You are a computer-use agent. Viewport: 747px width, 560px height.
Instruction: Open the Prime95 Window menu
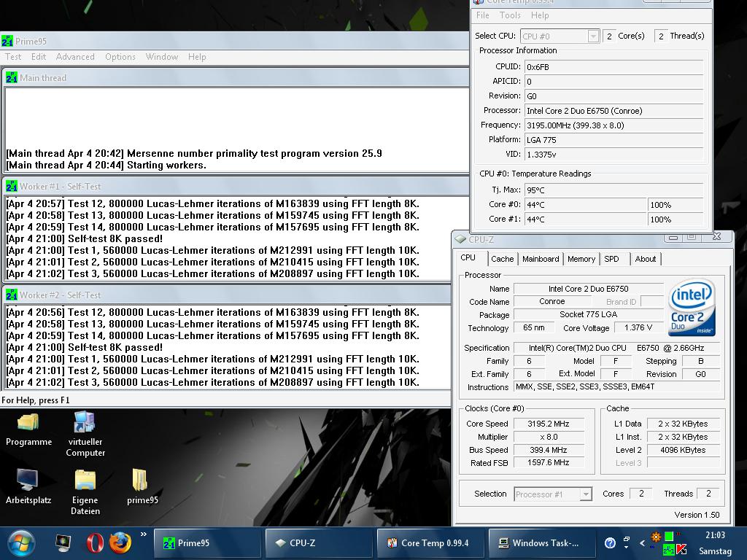click(162, 57)
